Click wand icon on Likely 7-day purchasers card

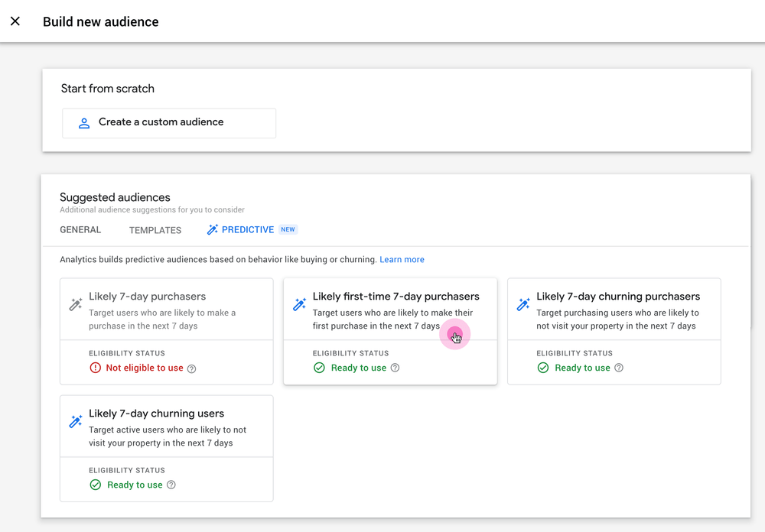[76, 305]
